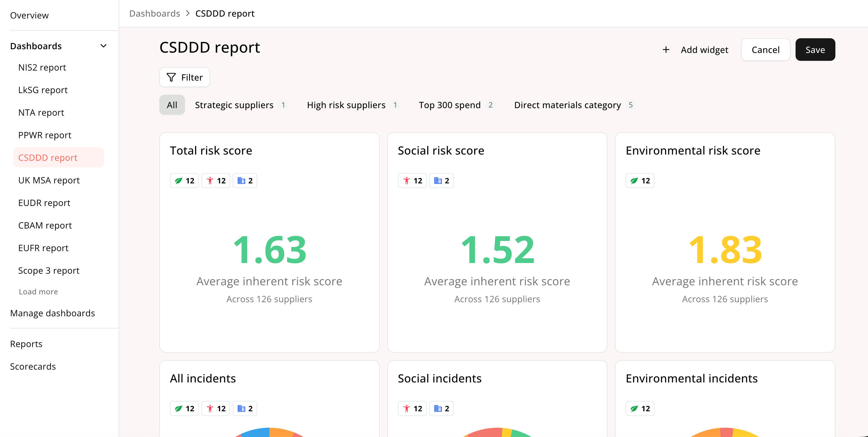Click the leaf badge in Environmental risk score card
This screenshot has height=437, width=868.
640,181
